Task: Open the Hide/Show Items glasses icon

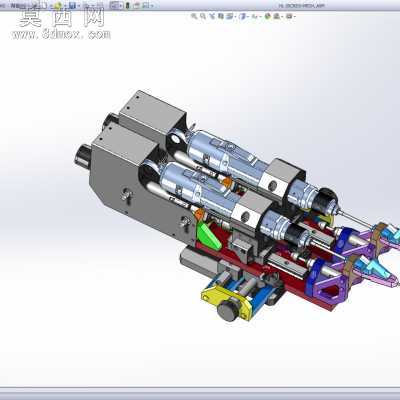Action: [254, 16]
